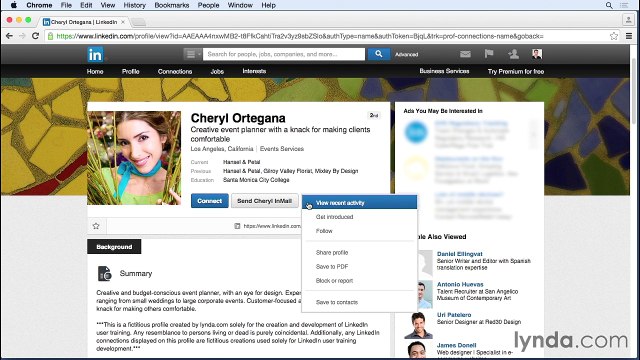640x360 pixels.
Task: Open a new tab with tab button
Action: pyautogui.click(x=138, y=22)
